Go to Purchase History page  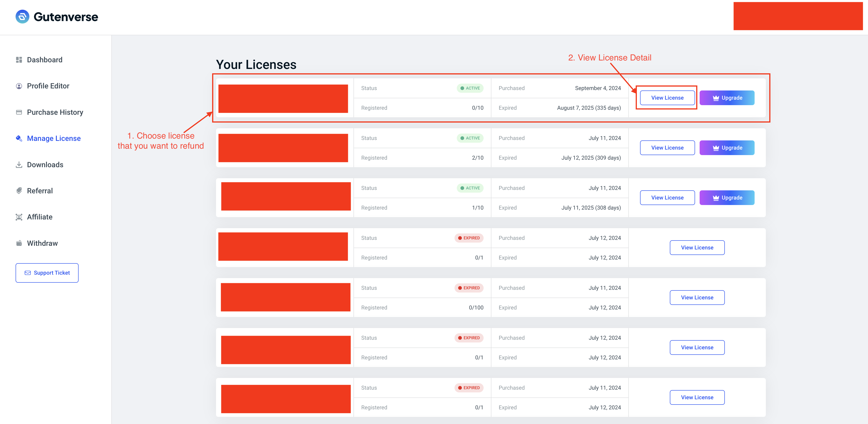pos(55,112)
